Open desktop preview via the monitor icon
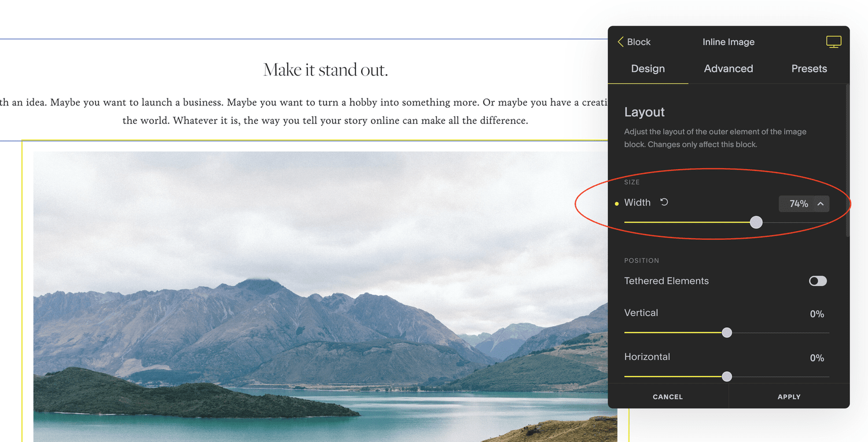 (833, 41)
